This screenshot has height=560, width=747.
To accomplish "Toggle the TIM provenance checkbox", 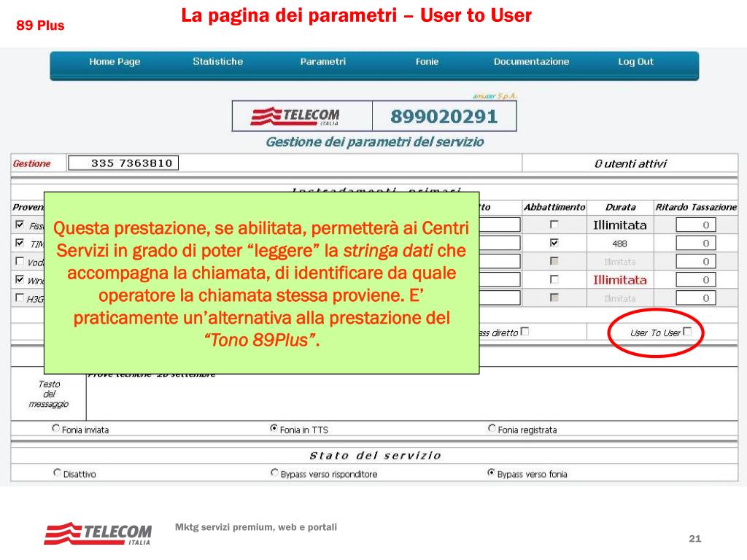I will pos(20,243).
